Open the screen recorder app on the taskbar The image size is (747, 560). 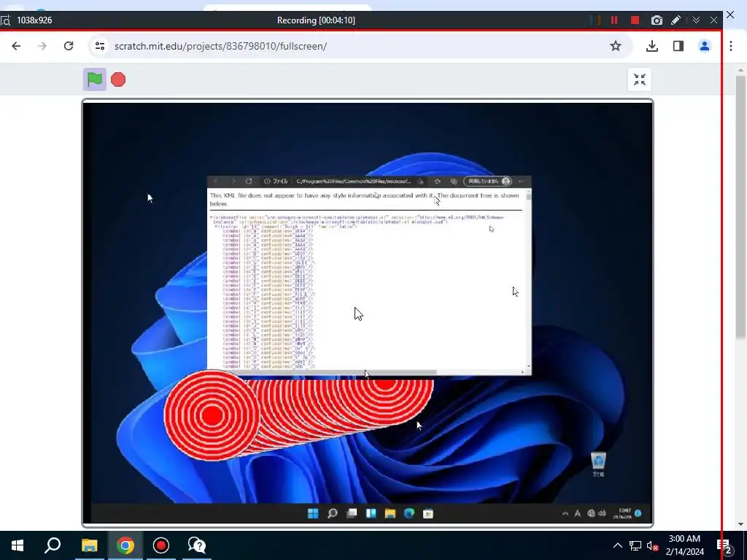(x=161, y=545)
